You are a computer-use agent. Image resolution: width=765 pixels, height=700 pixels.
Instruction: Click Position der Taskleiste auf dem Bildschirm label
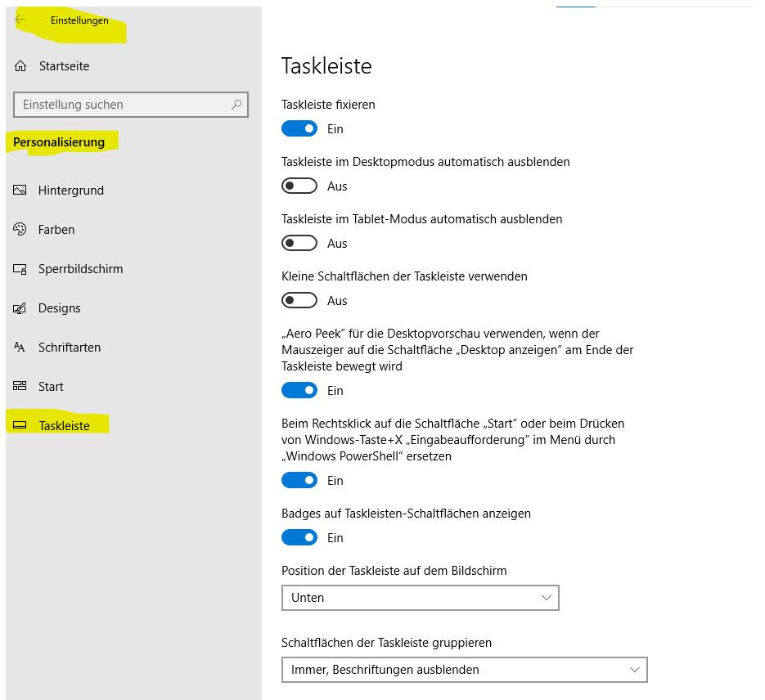coord(394,570)
